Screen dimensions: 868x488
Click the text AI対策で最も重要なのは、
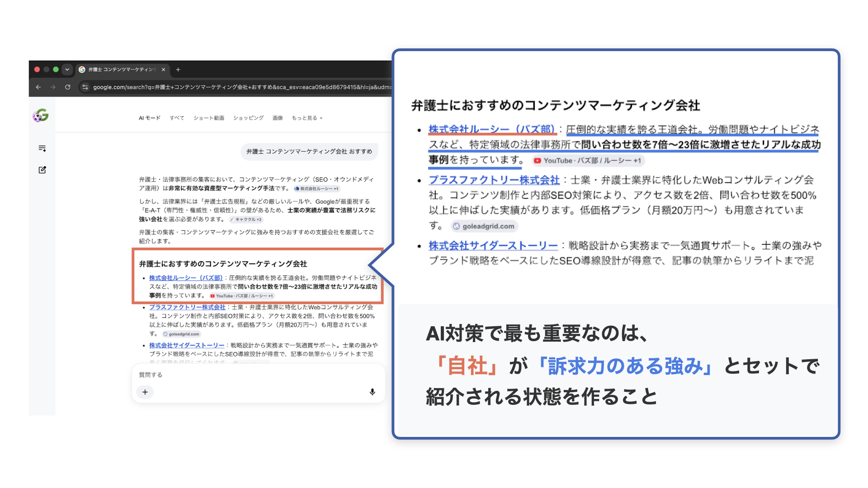(538, 333)
